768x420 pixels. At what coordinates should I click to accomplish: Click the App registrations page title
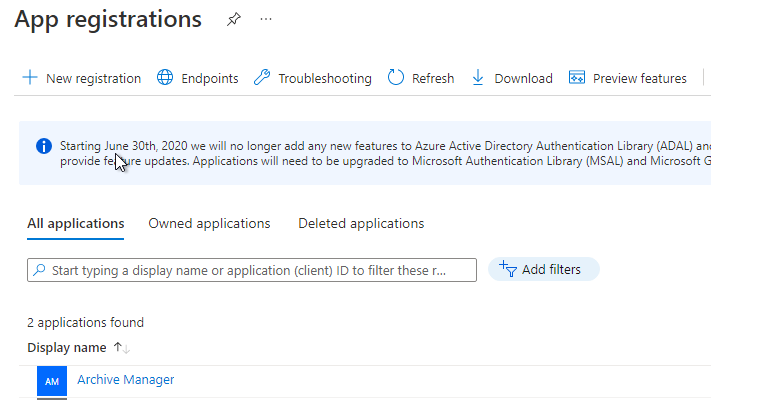pyautogui.click(x=108, y=20)
